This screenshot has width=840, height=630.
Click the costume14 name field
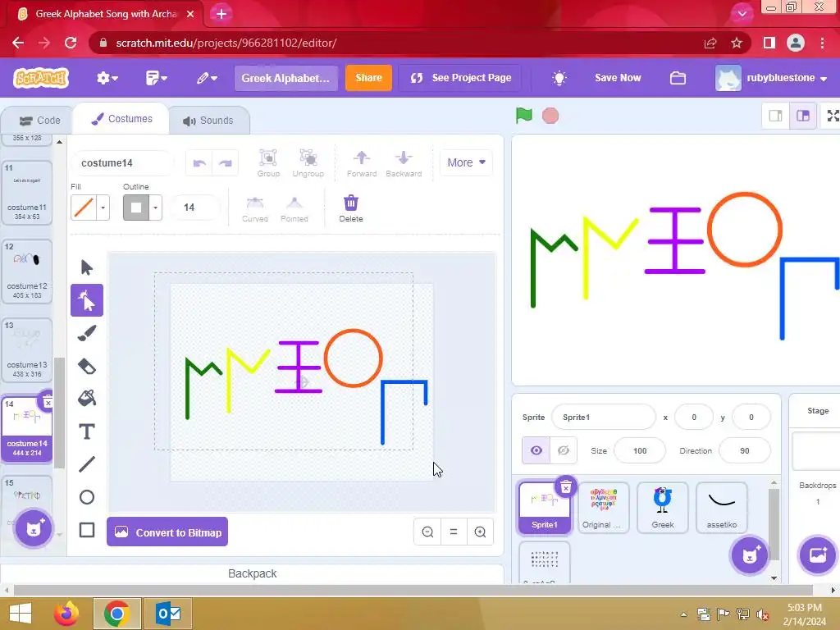point(121,163)
